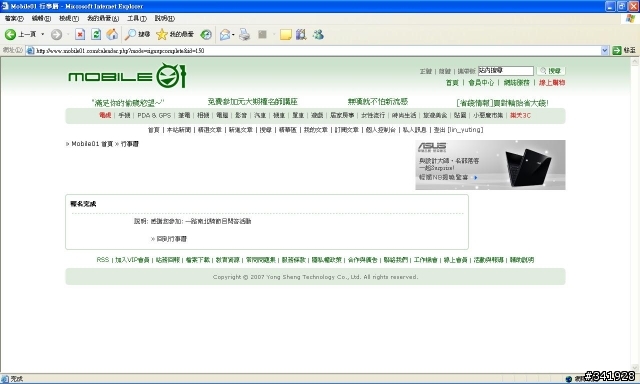The width and height of the screenshot is (640, 384).
Task: Click the logout link next to [lin_yuting]
Action: click(x=439, y=130)
